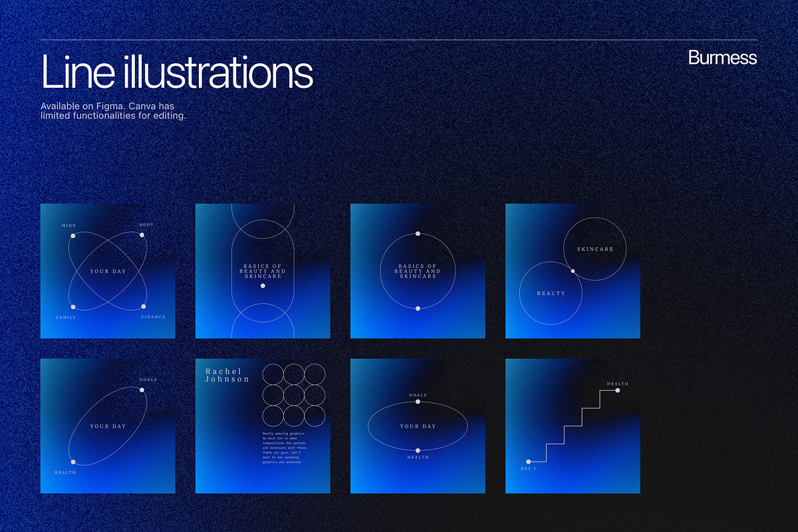
Task: Click the Rachel Johnson name text
Action: click(x=227, y=375)
